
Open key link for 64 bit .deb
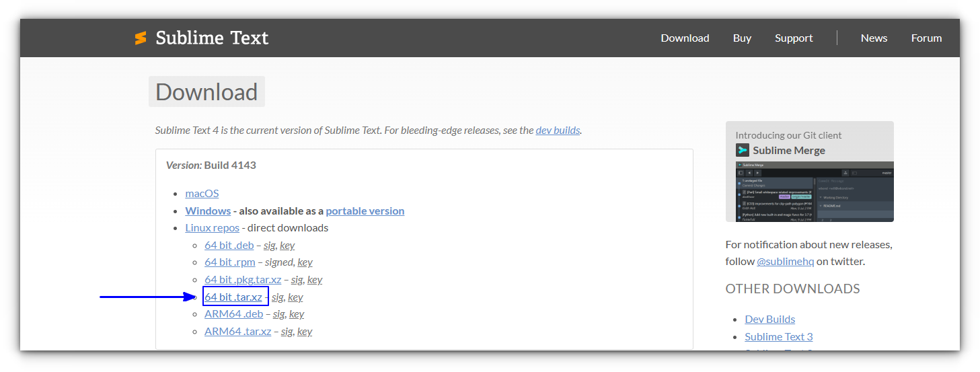coord(287,245)
